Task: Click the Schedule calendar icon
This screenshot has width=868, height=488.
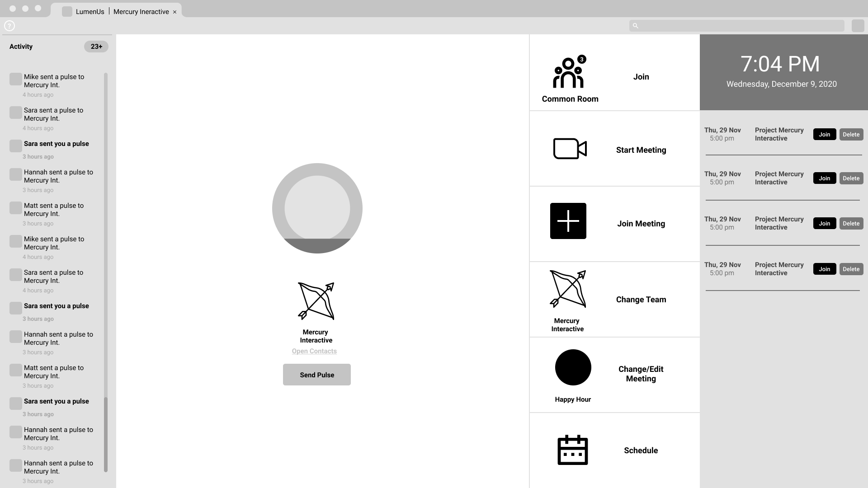Action: pyautogui.click(x=572, y=450)
